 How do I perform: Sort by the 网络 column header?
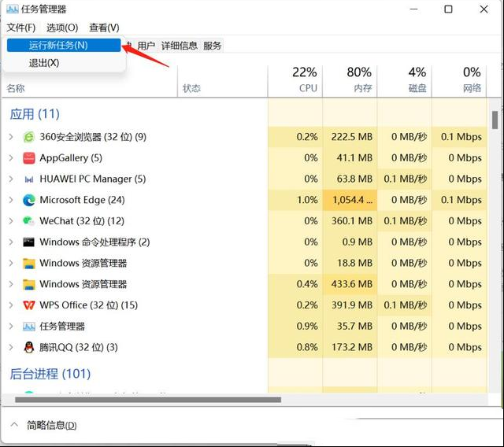click(459, 81)
